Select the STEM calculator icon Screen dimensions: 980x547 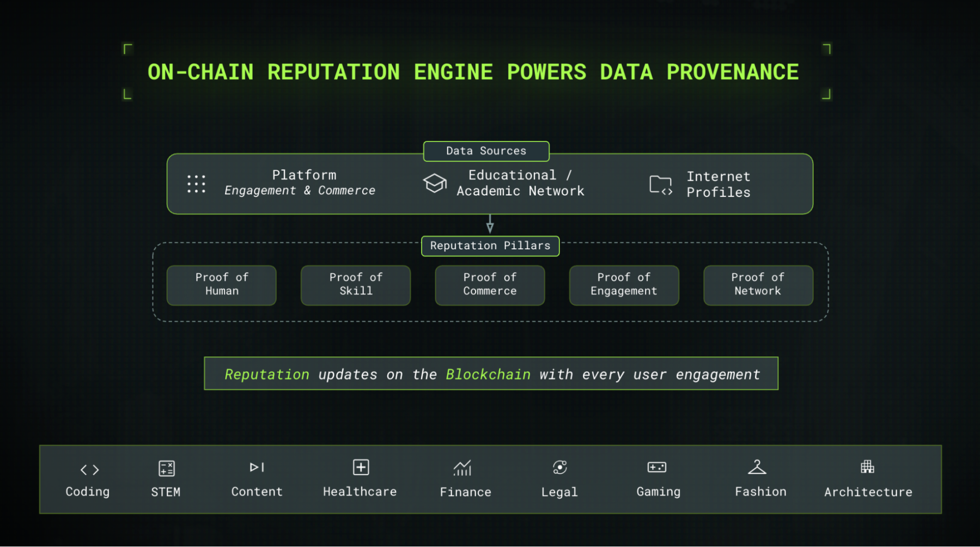click(x=166, y=468)
